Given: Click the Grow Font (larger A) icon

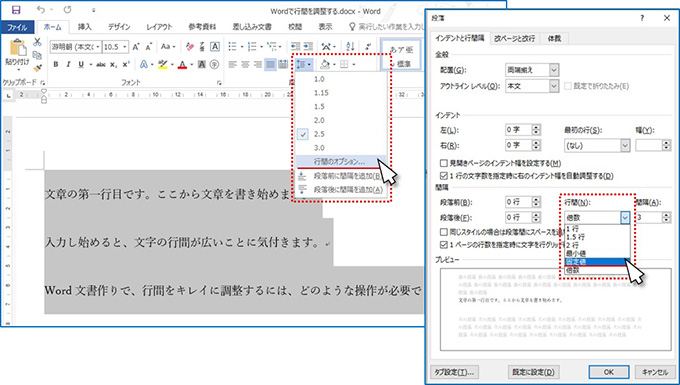Looking at the screenshot, I should (136, 47).
